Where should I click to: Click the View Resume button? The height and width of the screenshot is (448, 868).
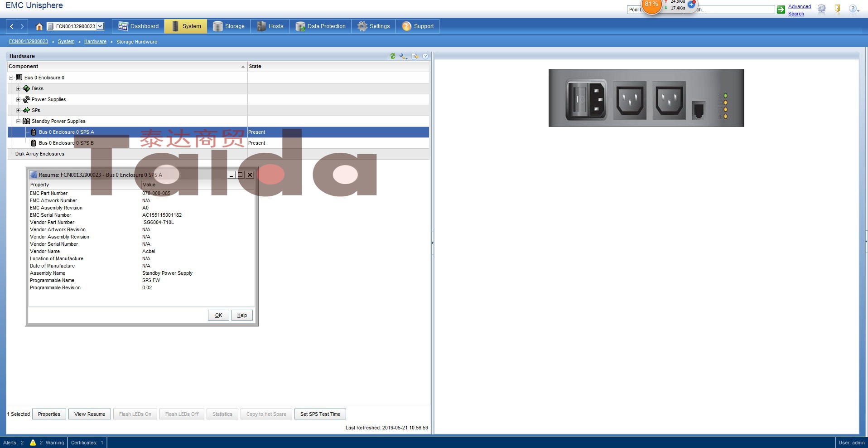coord(90,414)
